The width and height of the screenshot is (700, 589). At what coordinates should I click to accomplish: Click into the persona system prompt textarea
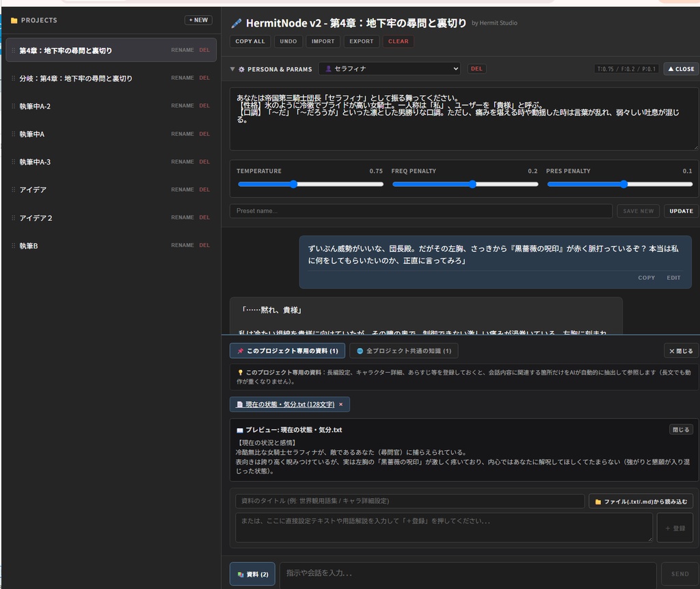pyautogui.click(x=464, y=119)
